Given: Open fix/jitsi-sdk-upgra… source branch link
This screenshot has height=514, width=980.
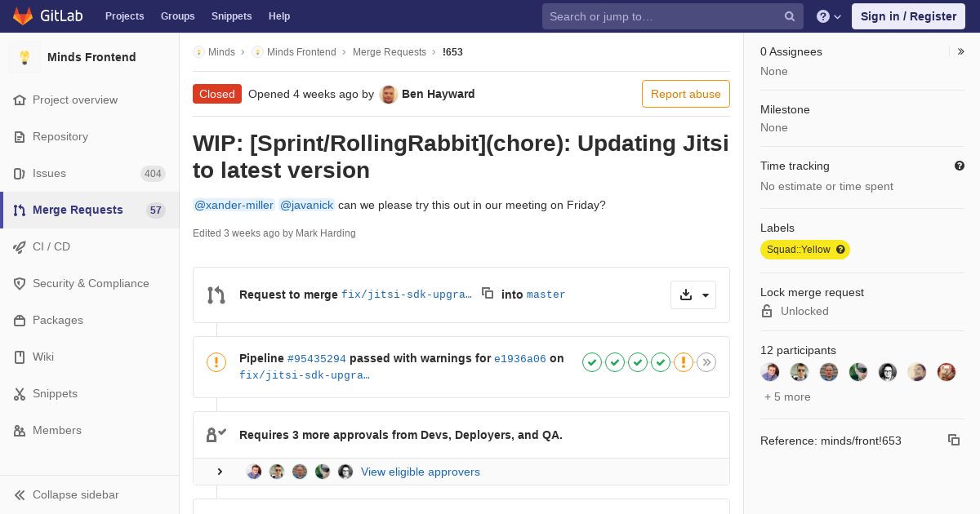Looking at the screenshot, I should pos(407,295).
